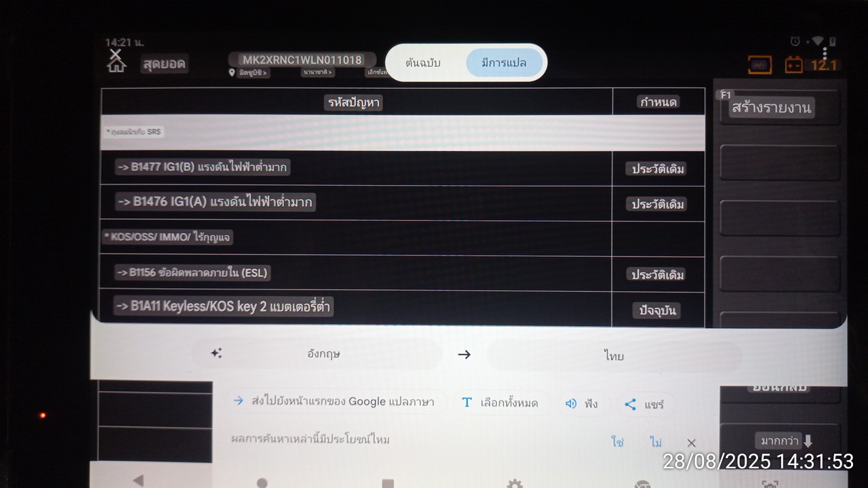868x488 pixels.
Task: Answer ใช่ to the helpfulness question
Action: pyautogui.click(x=617, y=442)
